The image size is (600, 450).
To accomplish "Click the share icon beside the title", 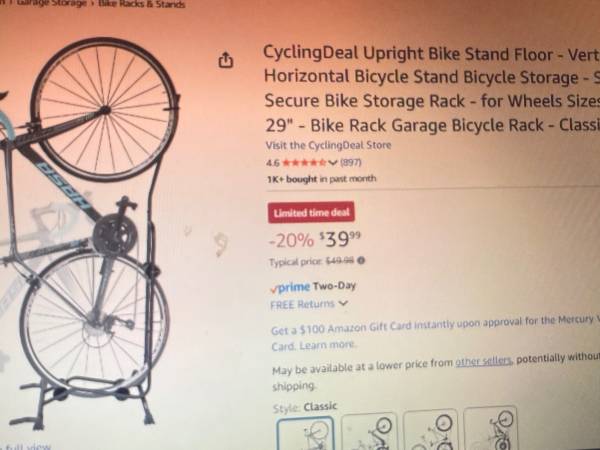I will (225, 60).
